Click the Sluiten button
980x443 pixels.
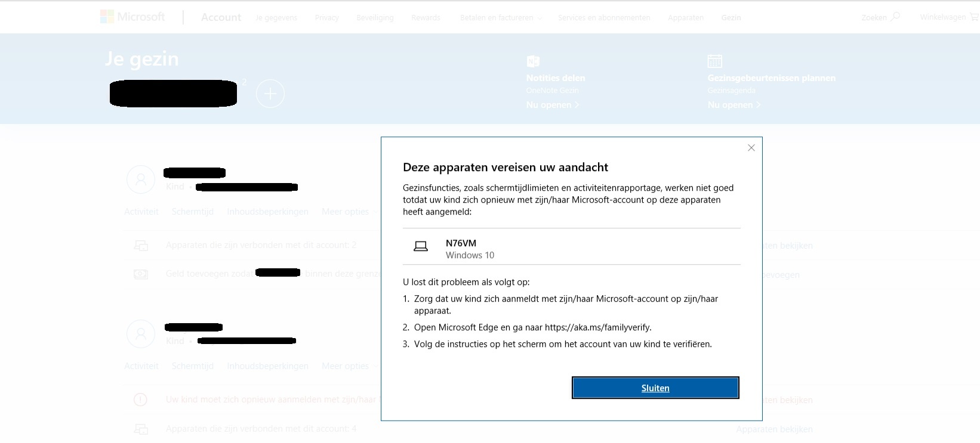[x=655, y=388]
